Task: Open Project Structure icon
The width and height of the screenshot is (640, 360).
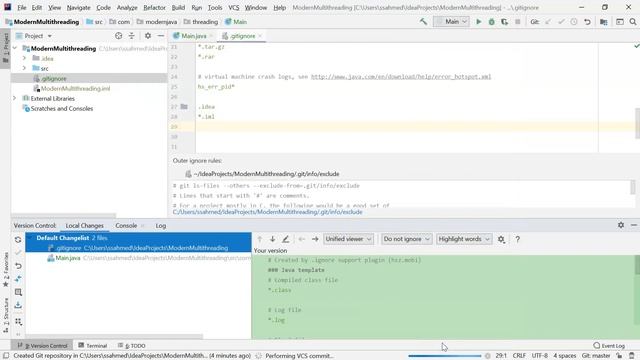Action: tap(604, 22)
